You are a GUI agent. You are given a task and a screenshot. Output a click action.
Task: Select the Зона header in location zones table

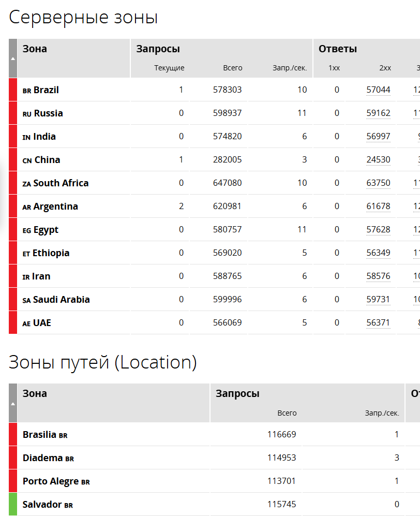click(35, 393)
